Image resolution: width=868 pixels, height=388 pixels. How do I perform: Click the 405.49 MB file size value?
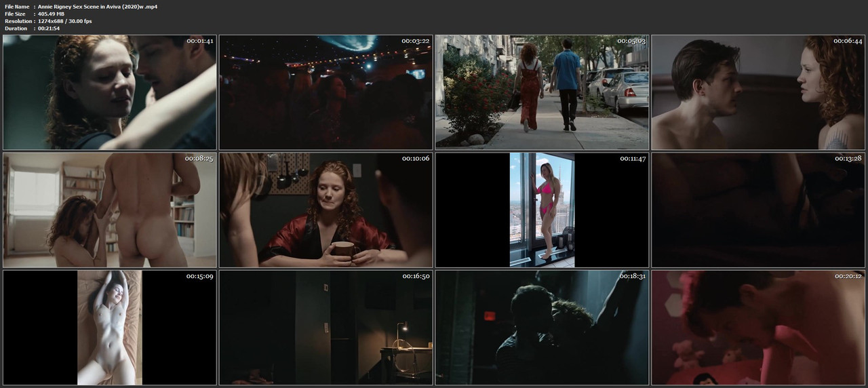point(52,14)
